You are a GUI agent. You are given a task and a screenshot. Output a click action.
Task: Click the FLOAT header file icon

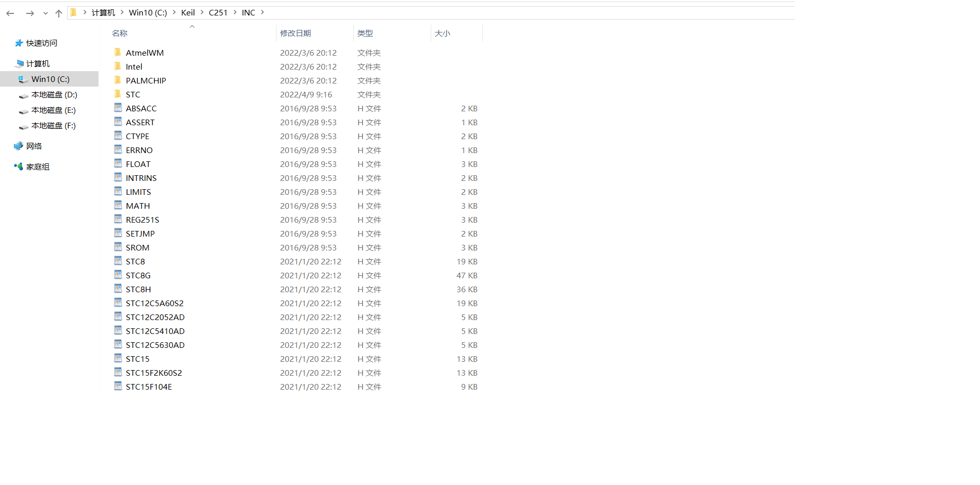[x=118, y=163]
